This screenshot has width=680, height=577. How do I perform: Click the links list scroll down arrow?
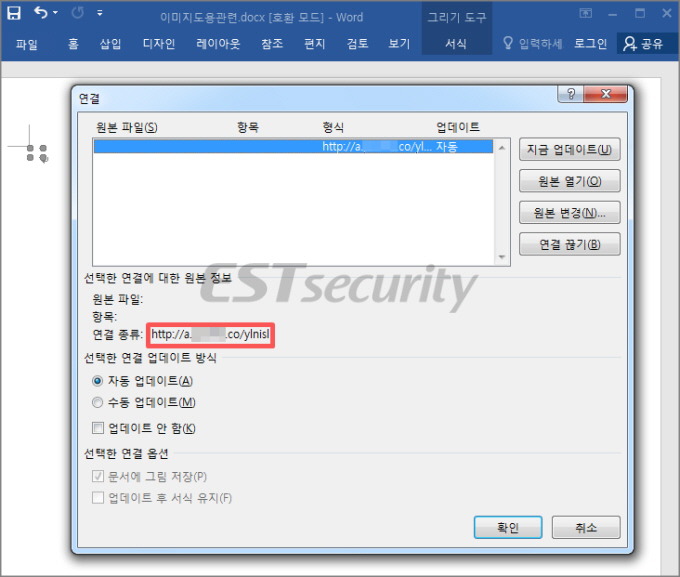502,257
